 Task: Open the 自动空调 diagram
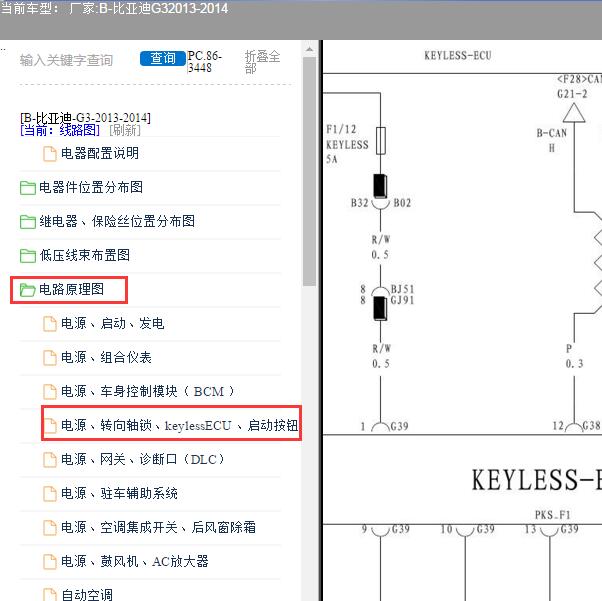pyautogui.click(x=87, y=594)
